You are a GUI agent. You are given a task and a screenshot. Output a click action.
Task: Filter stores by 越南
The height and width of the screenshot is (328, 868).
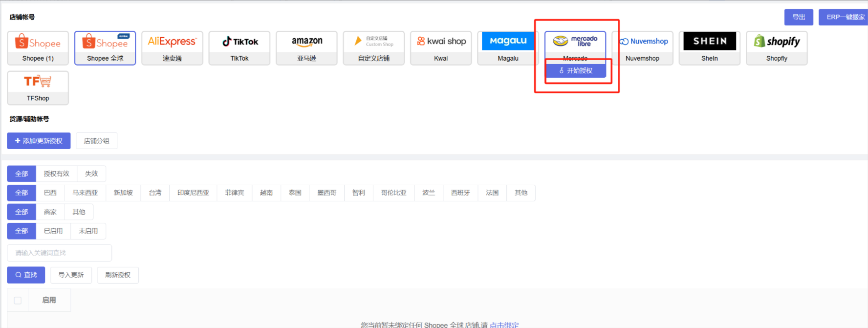pyautogui.click(x=266, y=193)
